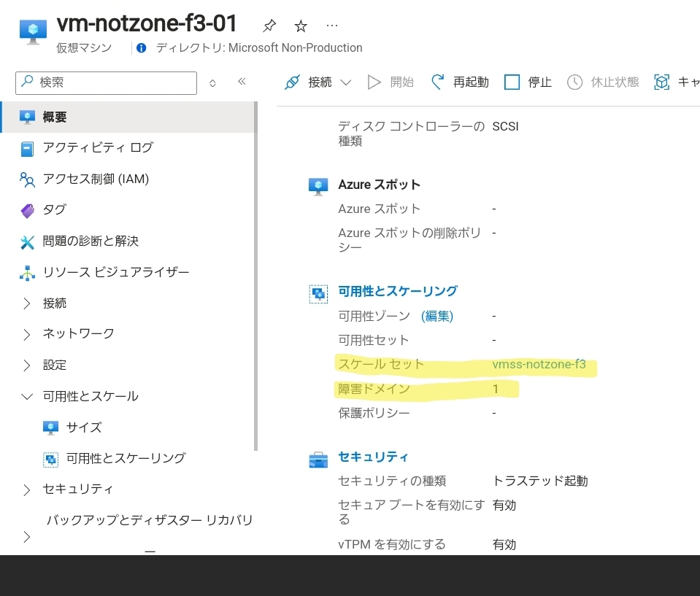700x596 pixels.
Task: Click the スケール セット label
Action: click(381, 365)
